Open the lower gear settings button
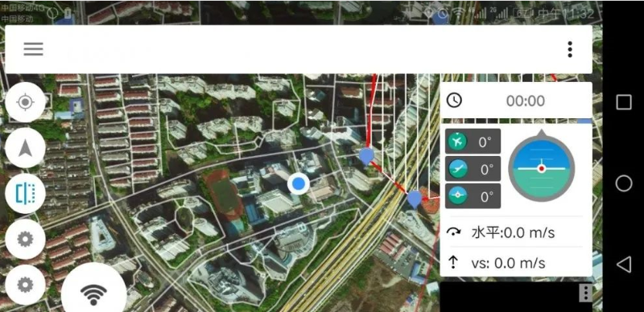Image resolution: width=644 pixels, height=312 pixels. pos(26,285)
